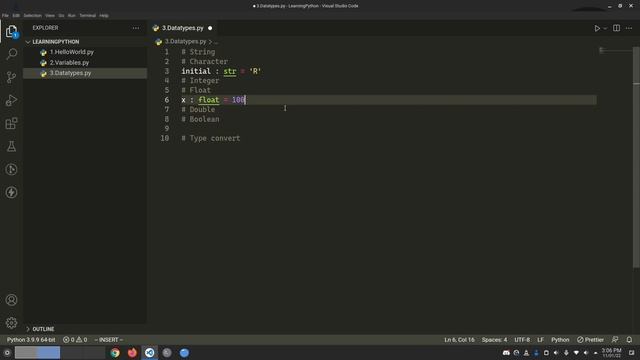Click the 'str' type annotation on line 3

point(230,71)
